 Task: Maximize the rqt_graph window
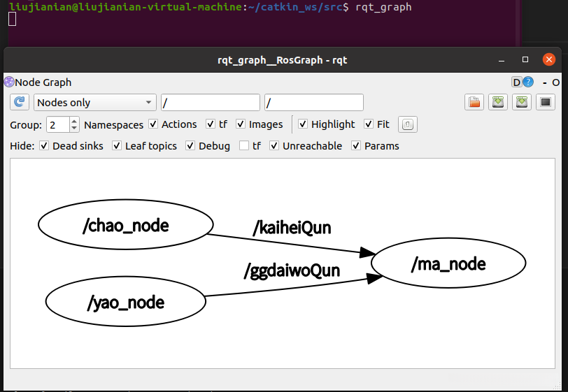click(525, 59)
